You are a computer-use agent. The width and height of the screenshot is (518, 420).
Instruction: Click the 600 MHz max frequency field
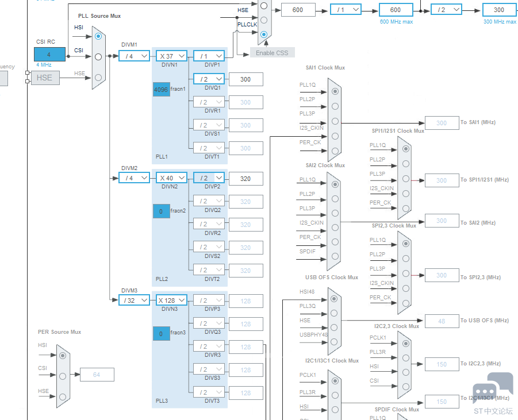click(x=396, y=10)
